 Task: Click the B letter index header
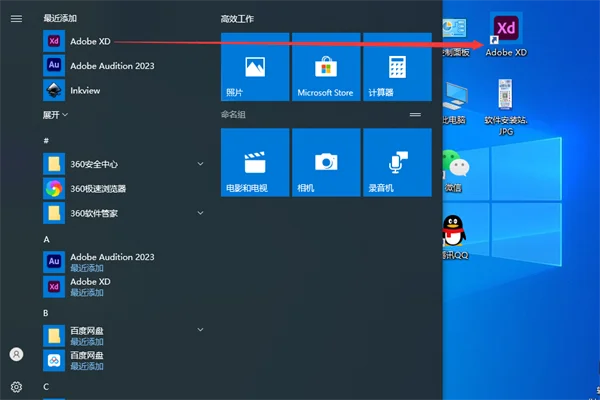(x=46, y=313)
